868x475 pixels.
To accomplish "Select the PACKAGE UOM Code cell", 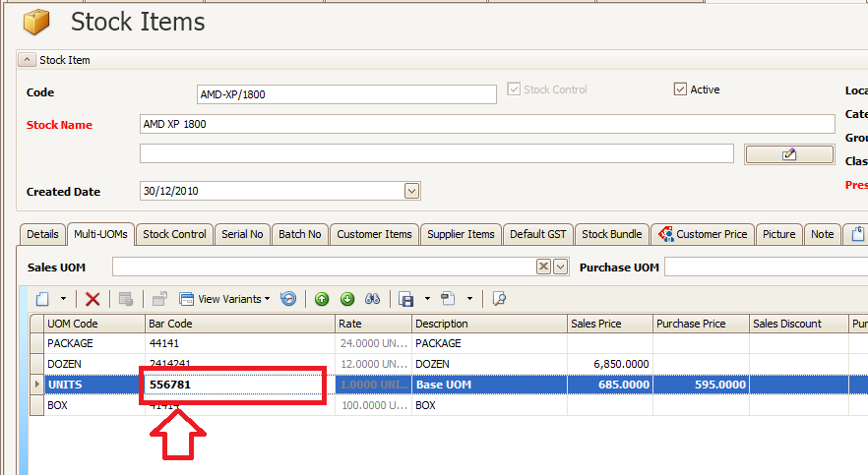I will (x=94, y=343).
